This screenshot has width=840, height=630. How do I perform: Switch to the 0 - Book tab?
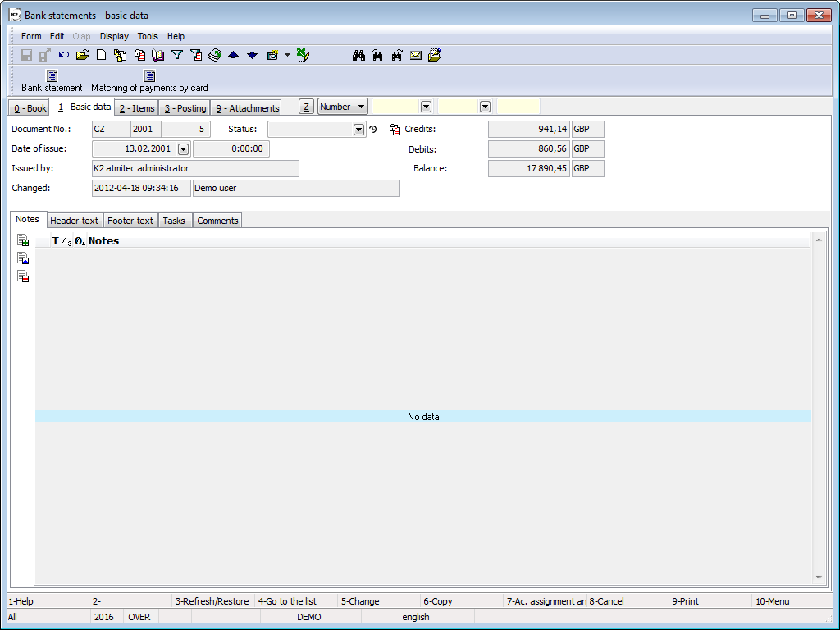30,108
